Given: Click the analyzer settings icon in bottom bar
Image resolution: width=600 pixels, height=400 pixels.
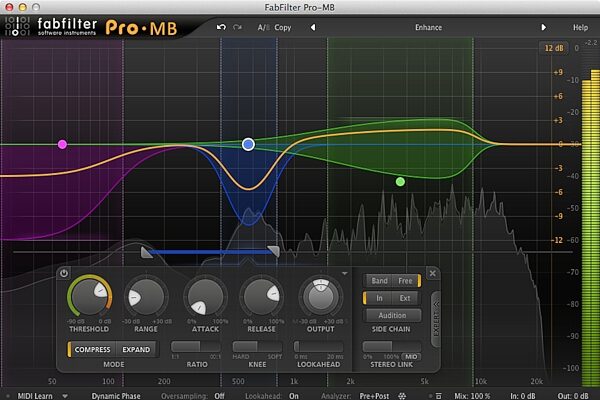Looking at the screenshot, I should point(402,396).
